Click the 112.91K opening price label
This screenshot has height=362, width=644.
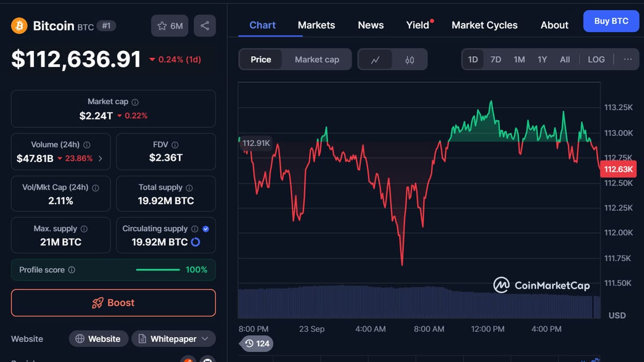pyautogui.click(x=257, y=143)
